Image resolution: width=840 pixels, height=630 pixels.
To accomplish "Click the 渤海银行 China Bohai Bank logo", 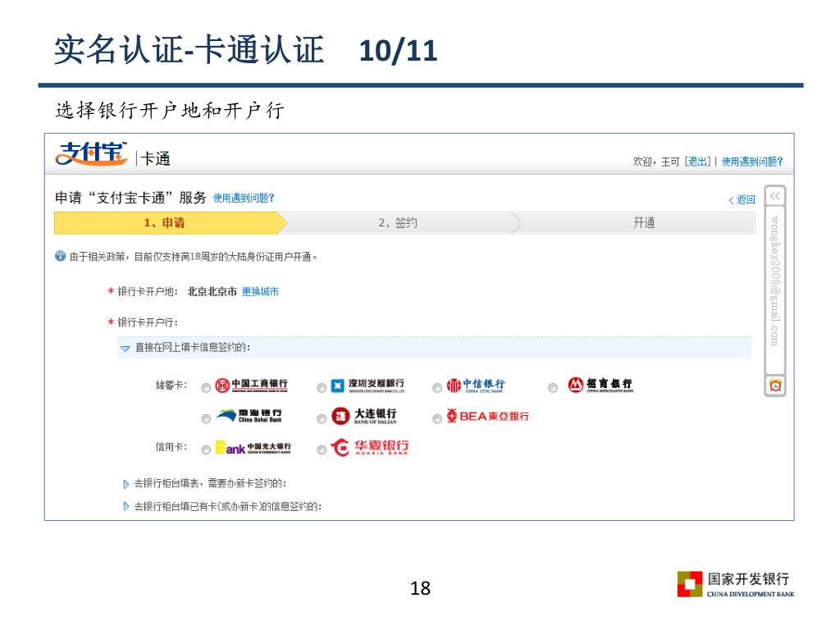I will coord(249,416).
